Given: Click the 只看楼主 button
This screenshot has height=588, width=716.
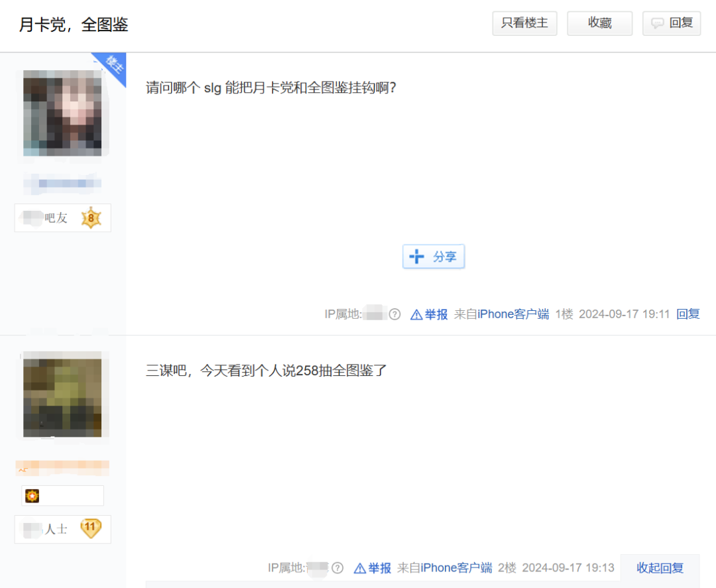Looking at the screenshot, I should (524, 23).
